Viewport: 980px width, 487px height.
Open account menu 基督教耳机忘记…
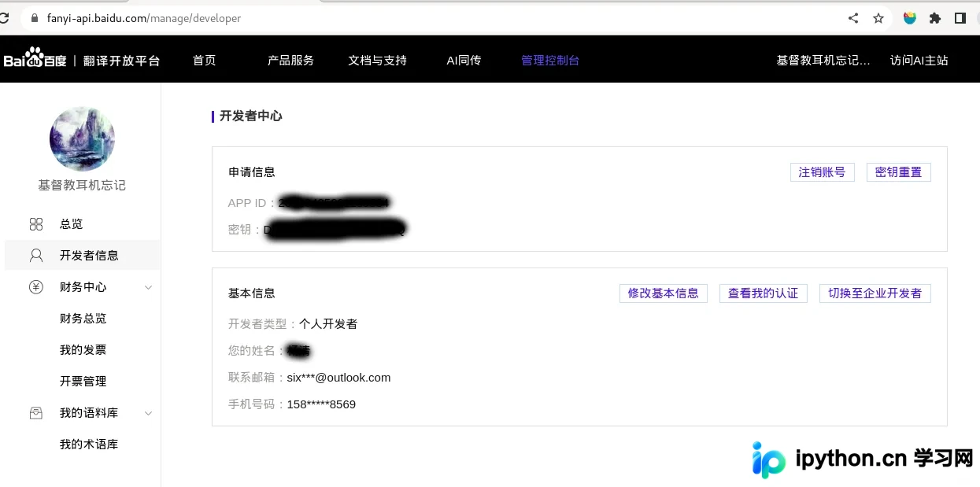[x=823, y=60]
